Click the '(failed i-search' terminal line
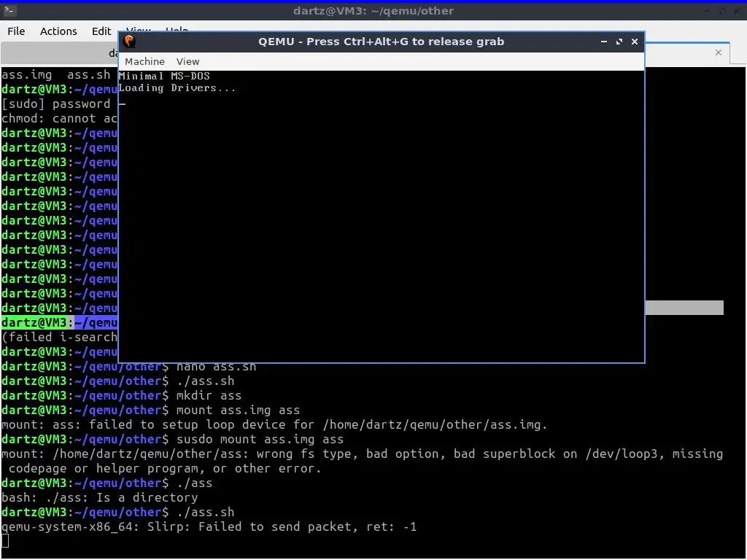This screenshot has height=560, width=747. tap(60, 337)
